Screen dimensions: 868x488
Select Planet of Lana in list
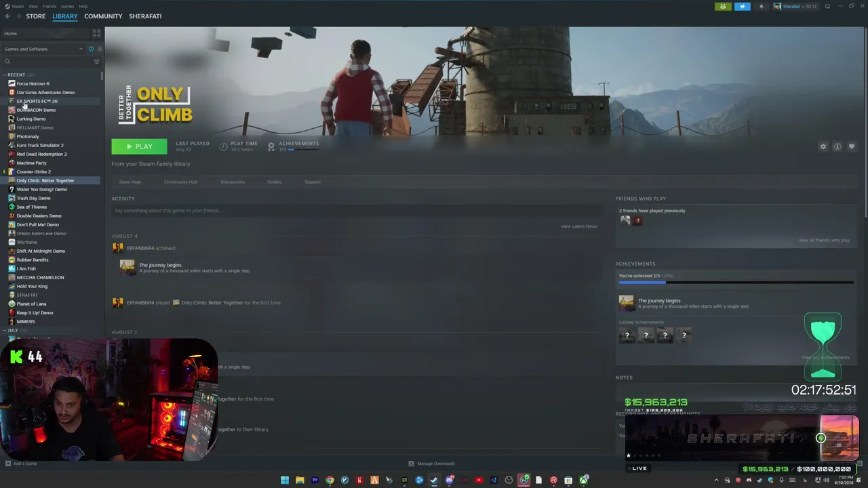click(52, 304)
